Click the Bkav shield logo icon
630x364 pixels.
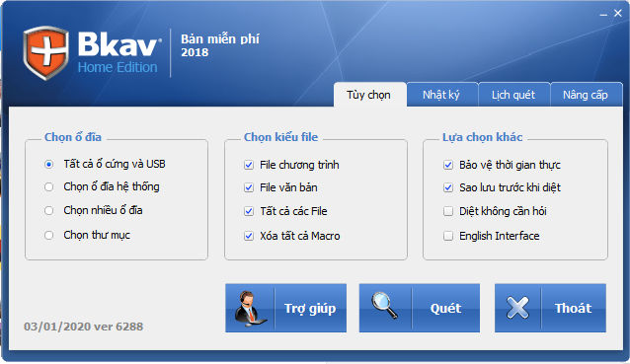45,53
